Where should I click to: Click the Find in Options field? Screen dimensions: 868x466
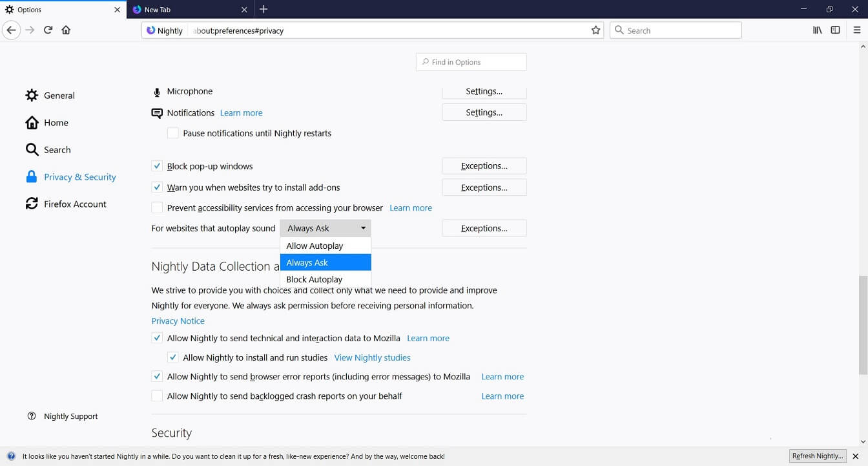pos(471,62)
